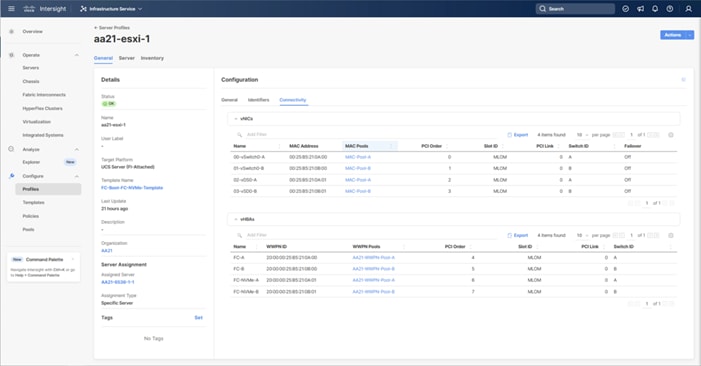Open Integrated Systems in the sidebar
This screenshot has width=701, height=366.
click(43, 135)
